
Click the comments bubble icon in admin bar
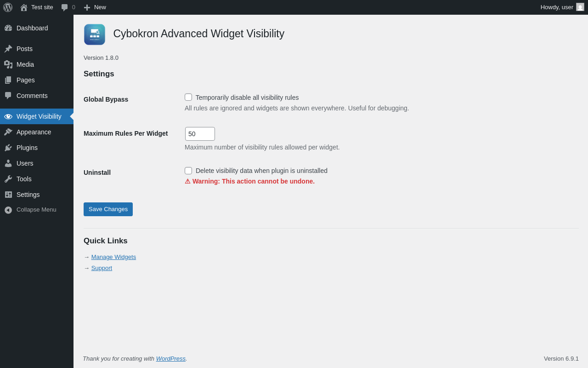(64, 7)
